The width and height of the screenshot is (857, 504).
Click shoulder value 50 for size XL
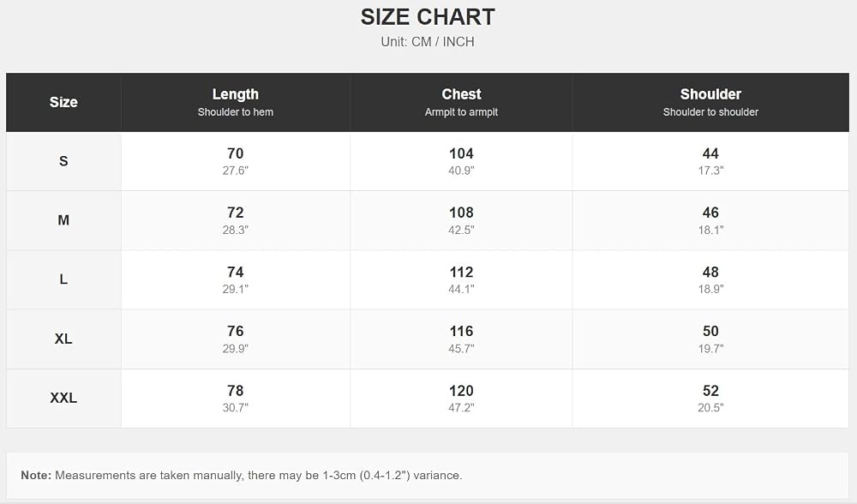point(710,331)
